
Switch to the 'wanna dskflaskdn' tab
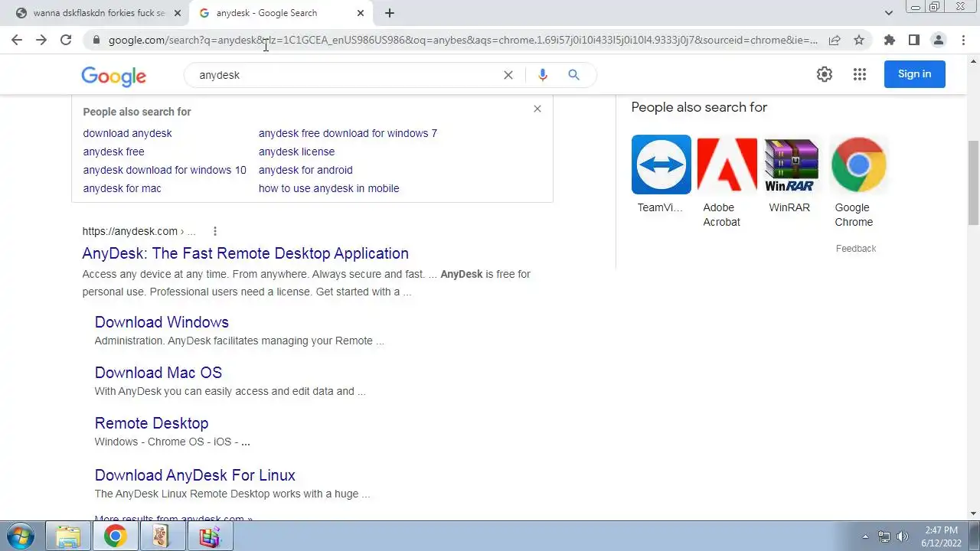(98, 13)
